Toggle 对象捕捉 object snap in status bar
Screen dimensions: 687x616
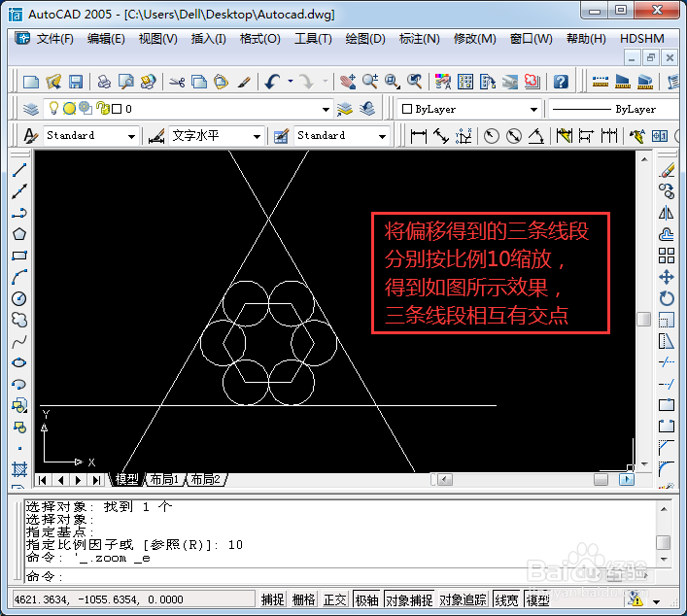coord(409,599)
